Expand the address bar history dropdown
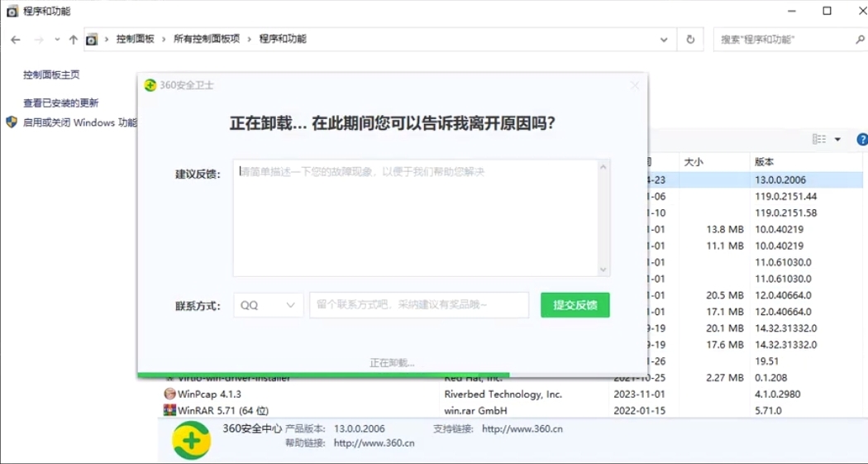 (x=664, y=40)
